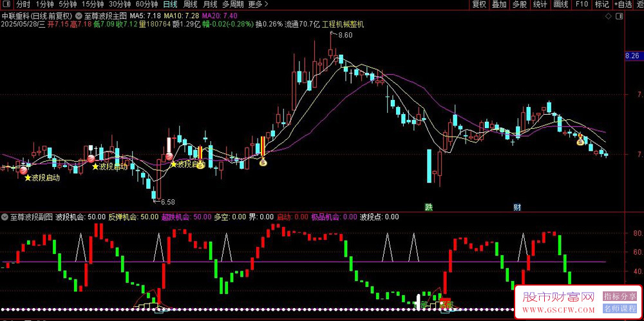Select the 5分钟 period tab
Image resolution: width=644 pixels, height=321 pixels.
(x=68, y=5)
